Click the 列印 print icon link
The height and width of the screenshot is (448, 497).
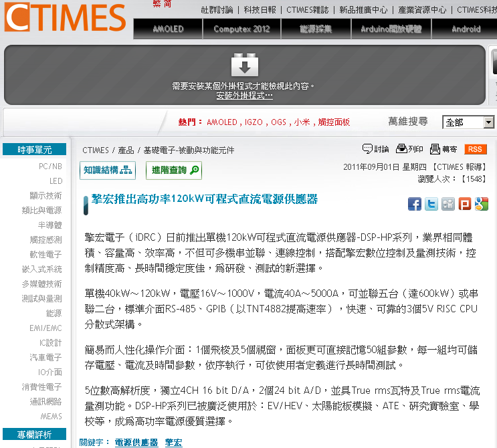tap(409, 148)
